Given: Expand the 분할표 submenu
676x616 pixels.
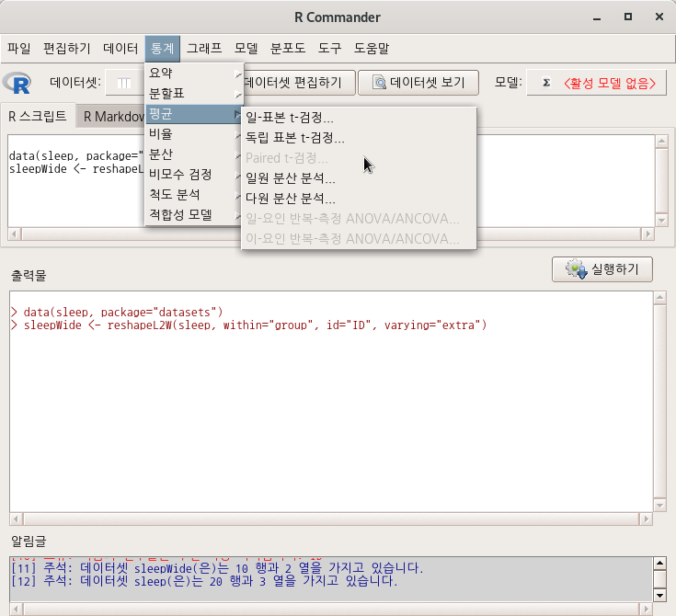Looking at the screenshot, I should [x=194, y=94].
